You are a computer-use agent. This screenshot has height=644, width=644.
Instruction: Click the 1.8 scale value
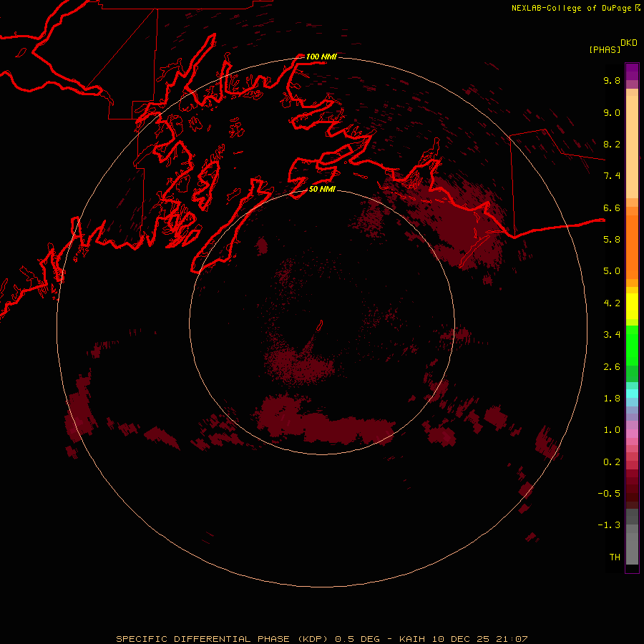pyautogui.click(x=612, y=399)
